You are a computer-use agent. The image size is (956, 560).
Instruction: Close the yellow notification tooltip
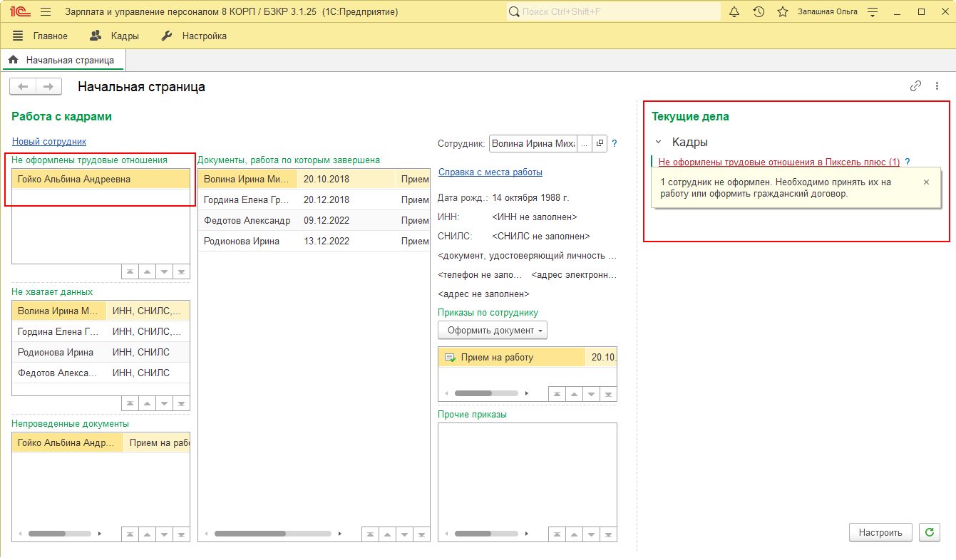pos(926,182)
